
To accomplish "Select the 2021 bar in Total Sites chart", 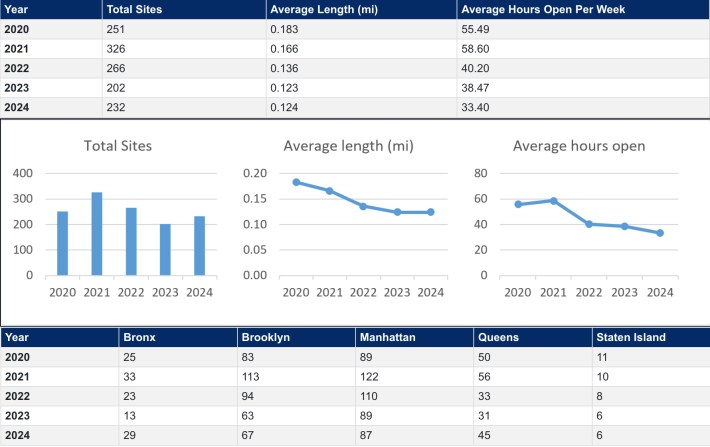I will (97, 234).
